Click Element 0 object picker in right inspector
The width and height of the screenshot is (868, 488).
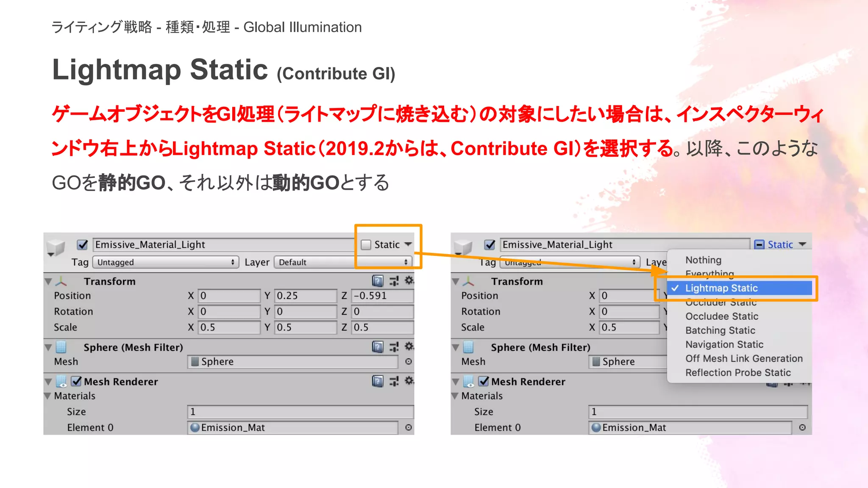802,427
